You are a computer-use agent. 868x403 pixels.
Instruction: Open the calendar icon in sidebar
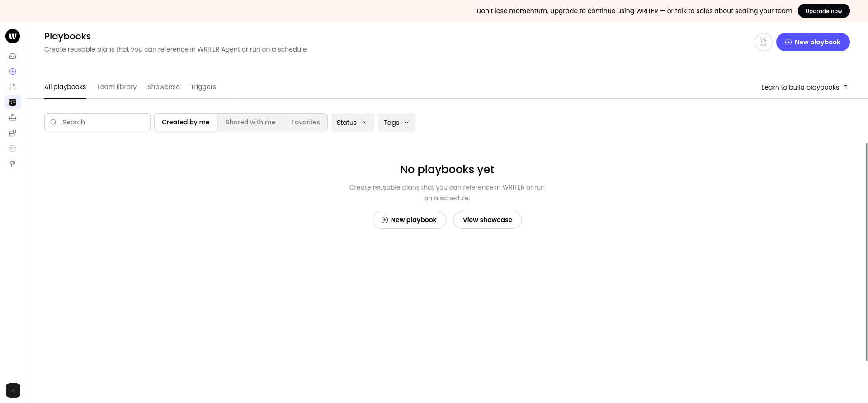coord(13,148)
